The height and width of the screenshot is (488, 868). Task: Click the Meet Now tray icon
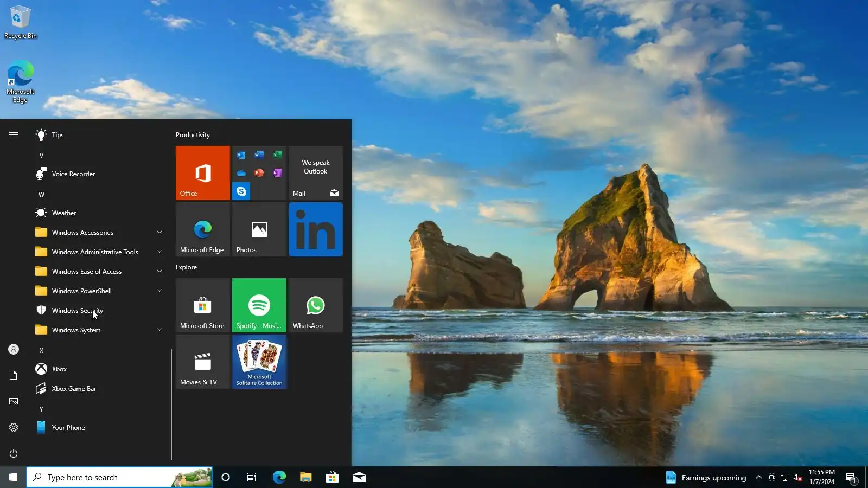point(772,478)
